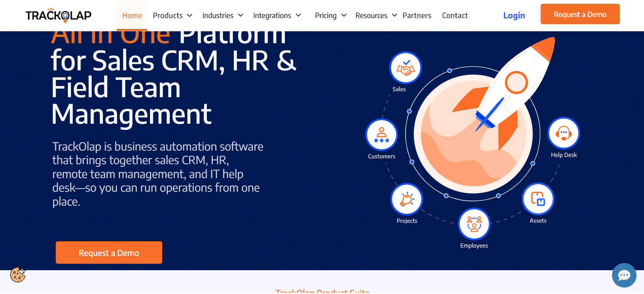Click the 'Field Team' headline text

[116, 88]
